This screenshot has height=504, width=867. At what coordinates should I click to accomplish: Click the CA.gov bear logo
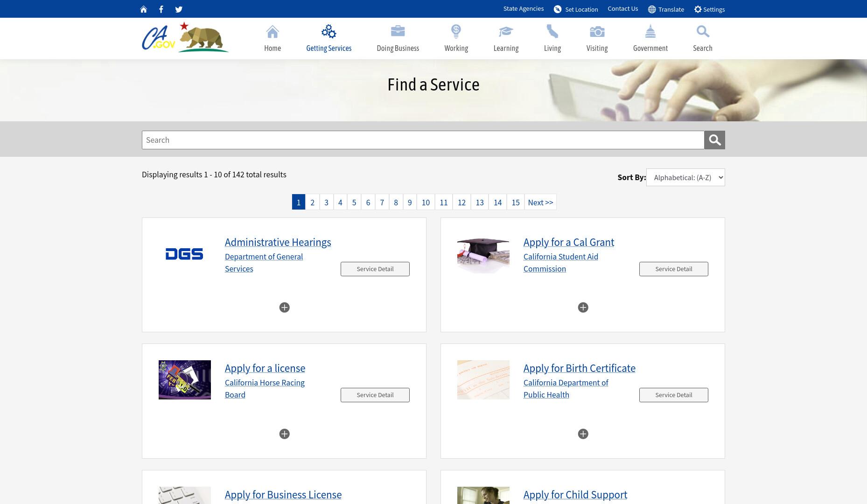[185, 37]
